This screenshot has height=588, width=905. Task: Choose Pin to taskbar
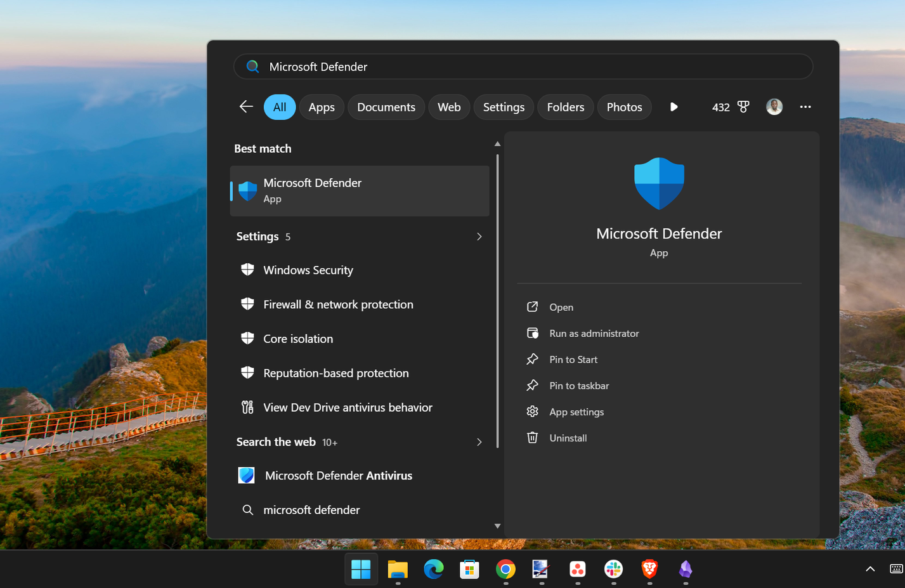coord(579,386)
